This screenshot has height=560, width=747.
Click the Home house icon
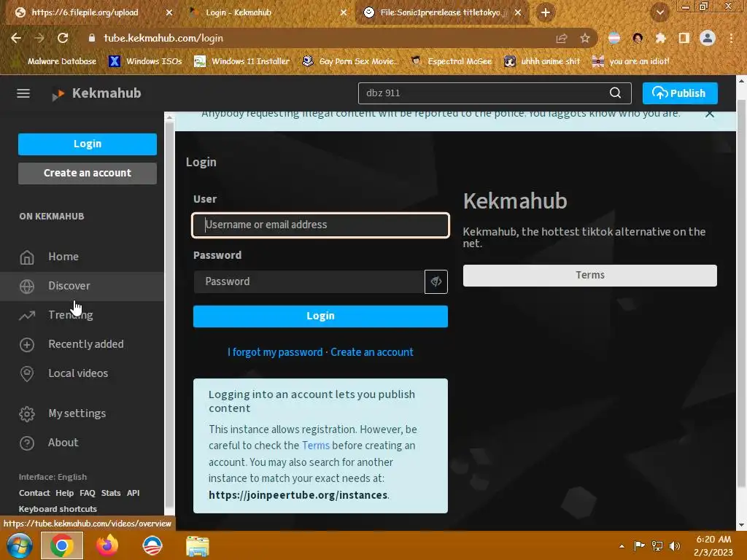(27, 257)
